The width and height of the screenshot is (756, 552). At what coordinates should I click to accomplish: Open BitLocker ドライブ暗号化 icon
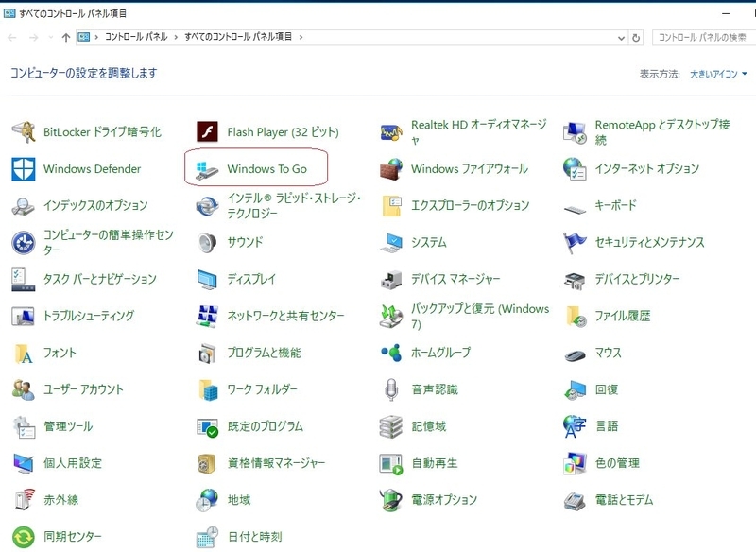tap(23, 131)
